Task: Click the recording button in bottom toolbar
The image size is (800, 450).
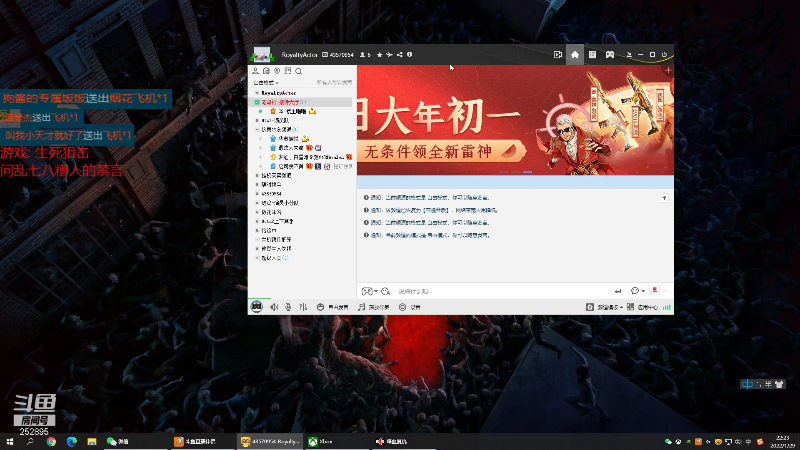Action: point(410,307)
